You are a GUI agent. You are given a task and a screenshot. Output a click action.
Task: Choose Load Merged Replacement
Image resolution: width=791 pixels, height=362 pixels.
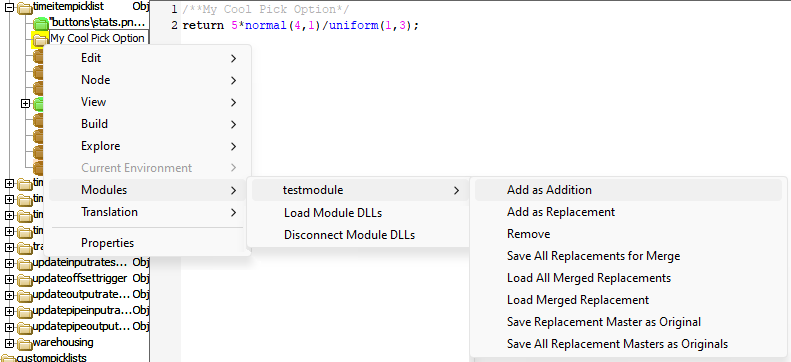point(628,300)
